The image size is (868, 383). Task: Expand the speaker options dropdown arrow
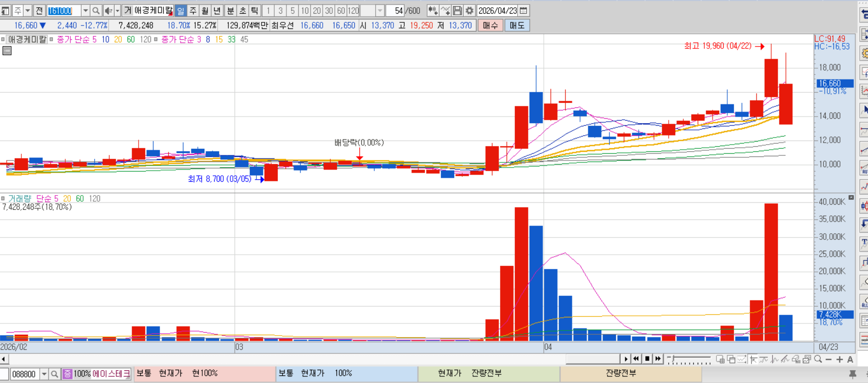117,11
